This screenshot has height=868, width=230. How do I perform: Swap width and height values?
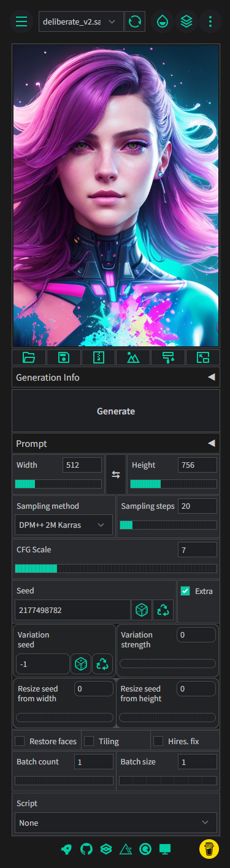click(x=116, y=474)
